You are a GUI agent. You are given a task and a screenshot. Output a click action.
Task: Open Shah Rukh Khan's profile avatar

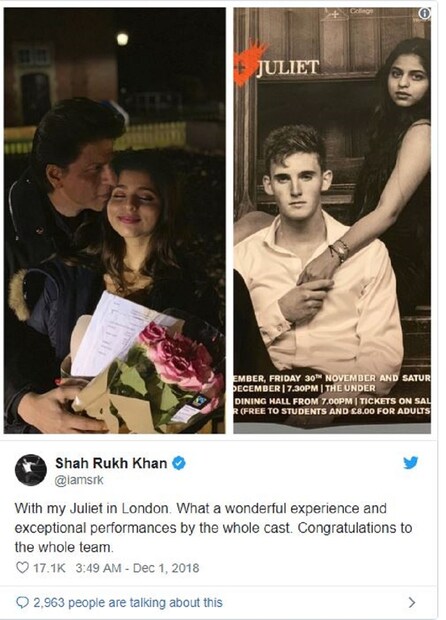[x=30, y=470]
